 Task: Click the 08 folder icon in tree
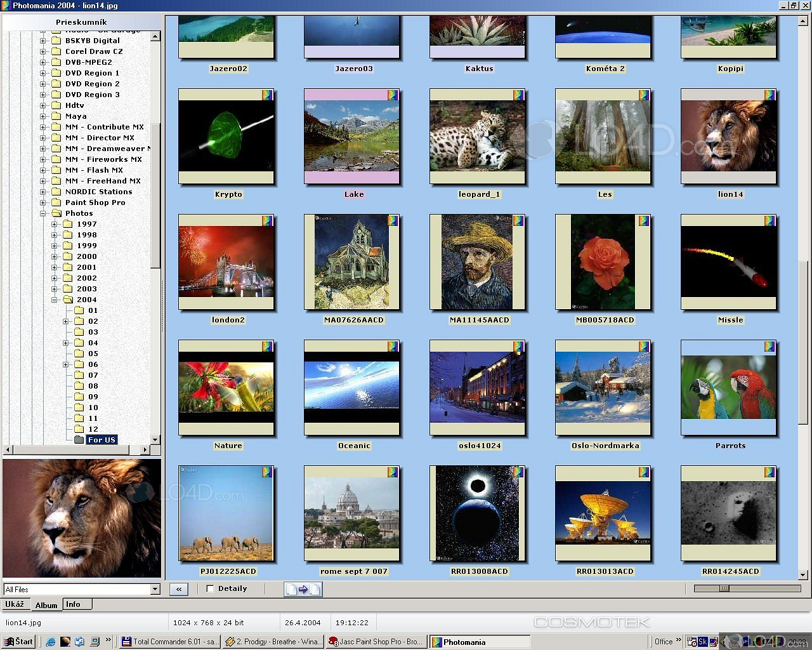pos(79,386)
